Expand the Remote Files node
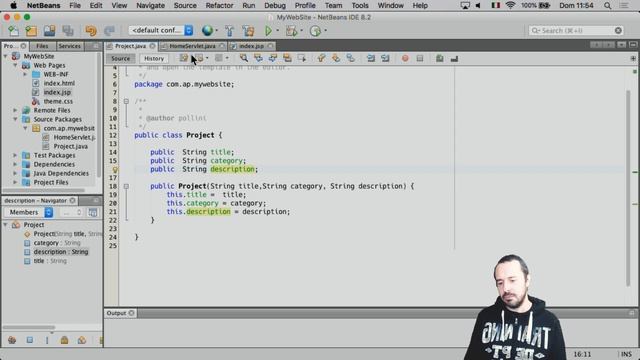This screenshot has height=360, width=640. (x=16, y=110)
